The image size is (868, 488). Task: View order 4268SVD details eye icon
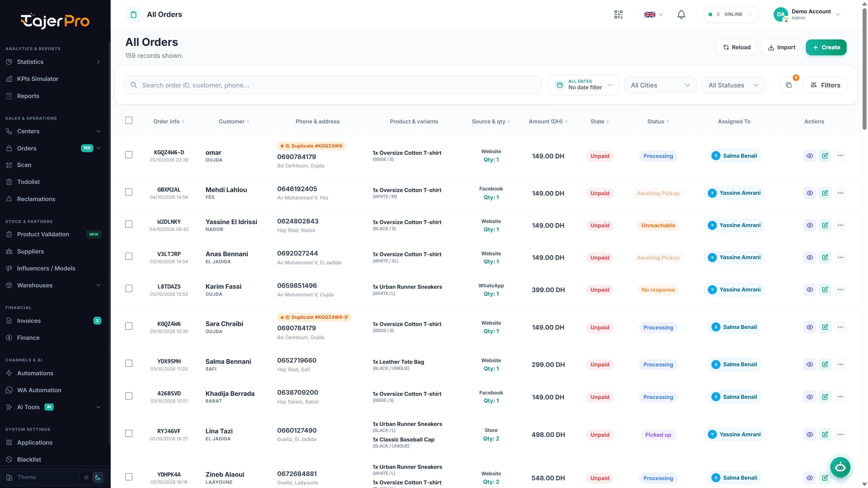809,397
